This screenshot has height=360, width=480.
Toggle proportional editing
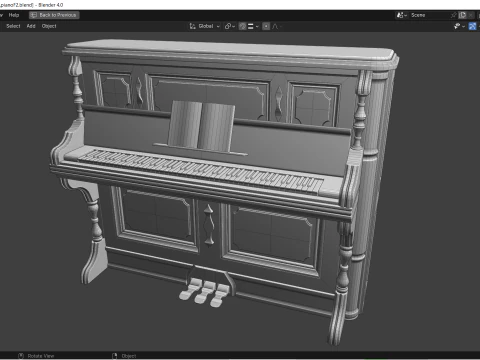point(266,26)
